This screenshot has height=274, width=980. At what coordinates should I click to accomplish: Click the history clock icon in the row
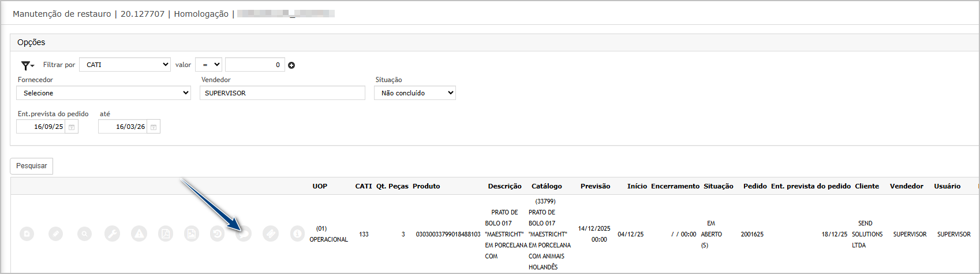[x=218, y=234]
